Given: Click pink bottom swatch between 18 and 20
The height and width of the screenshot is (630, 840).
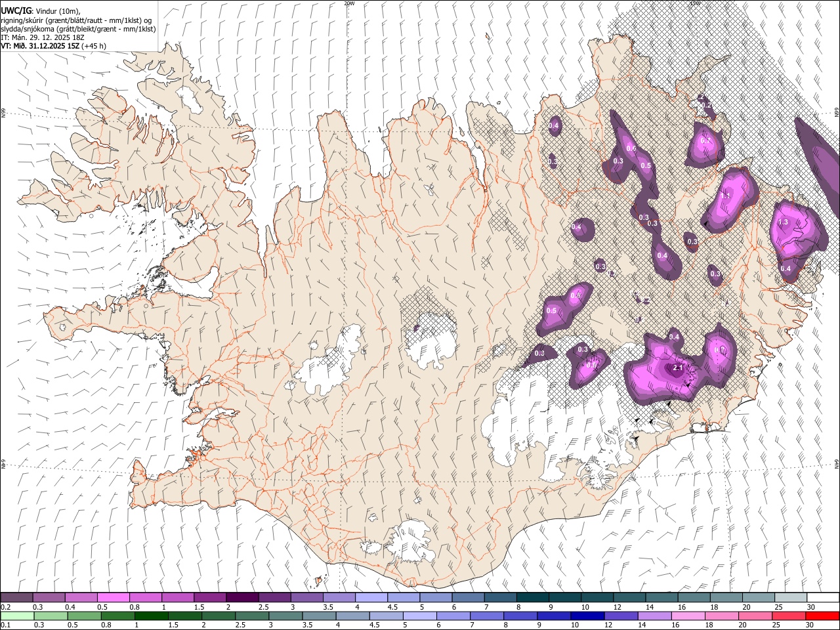Looking at the screenshot, I should click(722, 616).
